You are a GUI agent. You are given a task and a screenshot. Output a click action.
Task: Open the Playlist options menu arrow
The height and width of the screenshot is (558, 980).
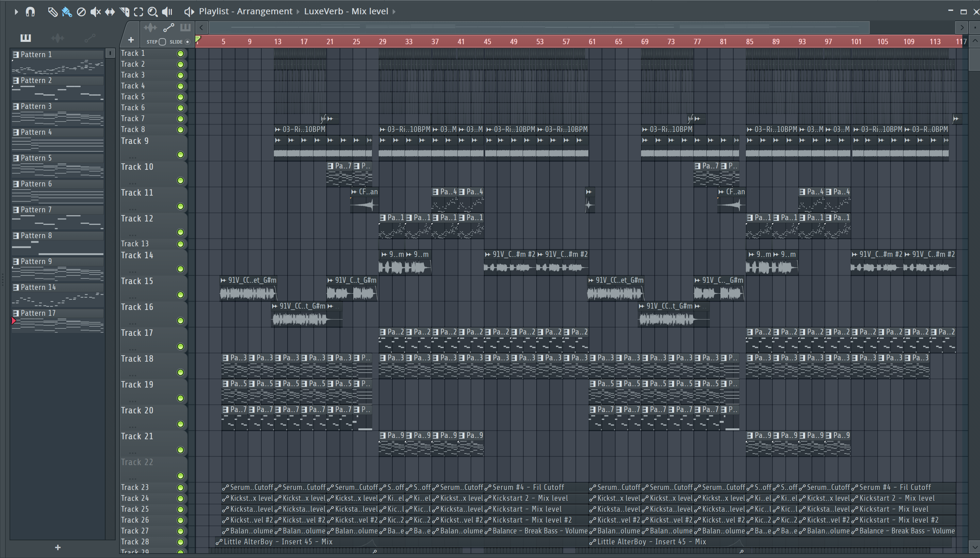click(16, 12)
